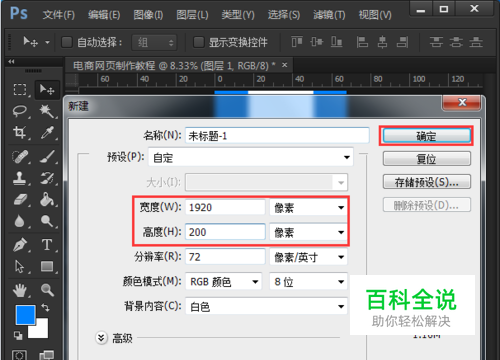Select the Horizontal Type tool

(47, 245)
